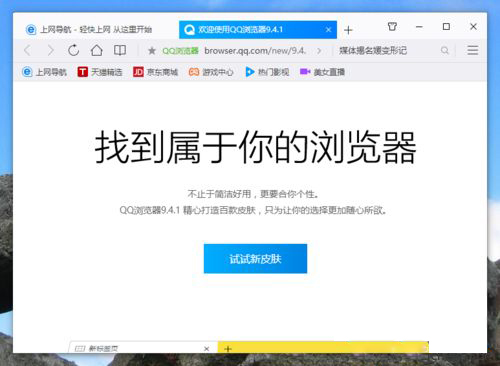
Task: Click the back navigation arrow
Action: pos(28,51)
